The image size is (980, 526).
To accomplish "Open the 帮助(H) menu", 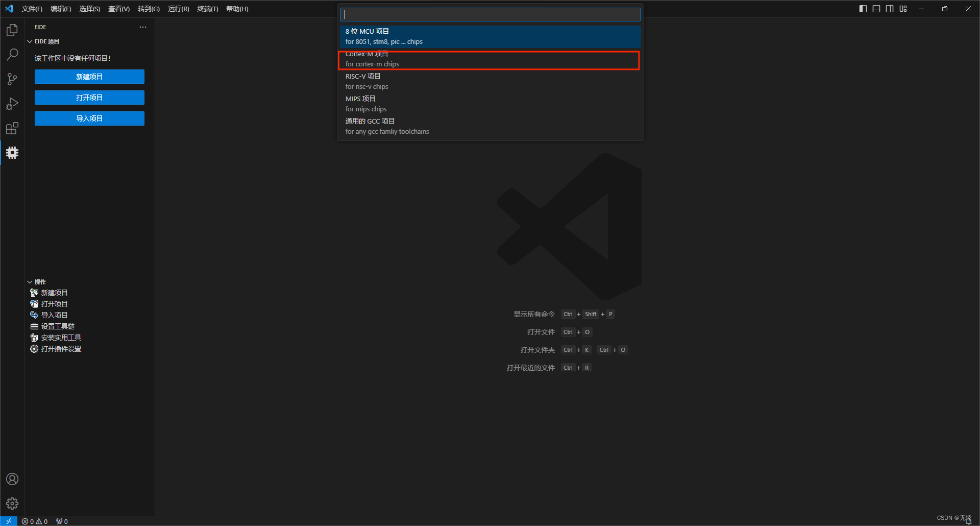I will tap(237, 9).
